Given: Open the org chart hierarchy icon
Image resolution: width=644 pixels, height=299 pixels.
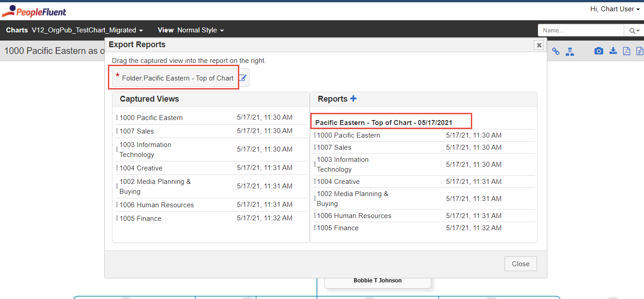Looking at the screenshot, I should tap(570, 51).
